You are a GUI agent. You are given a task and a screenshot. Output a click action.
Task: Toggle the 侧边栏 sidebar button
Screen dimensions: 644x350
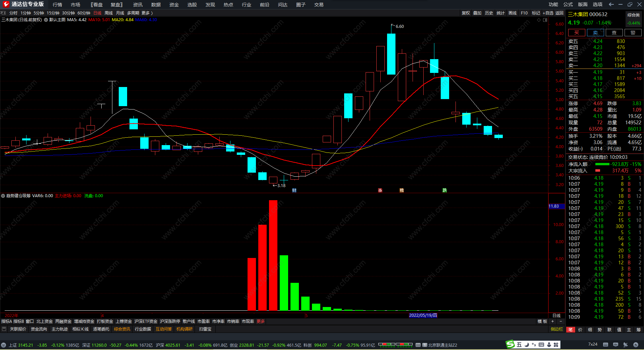point(557,329)
